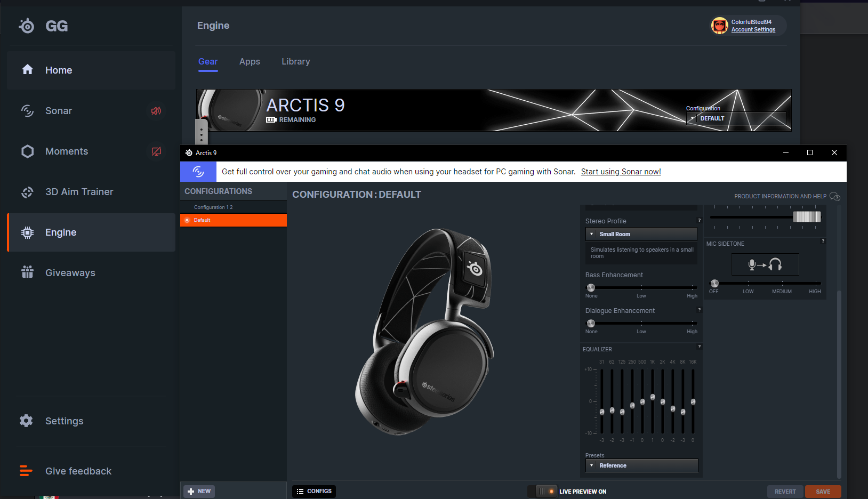Viewport: 868px width, 499px height.
Task: Open the Home page in sidebar
Action: point(91,70)
